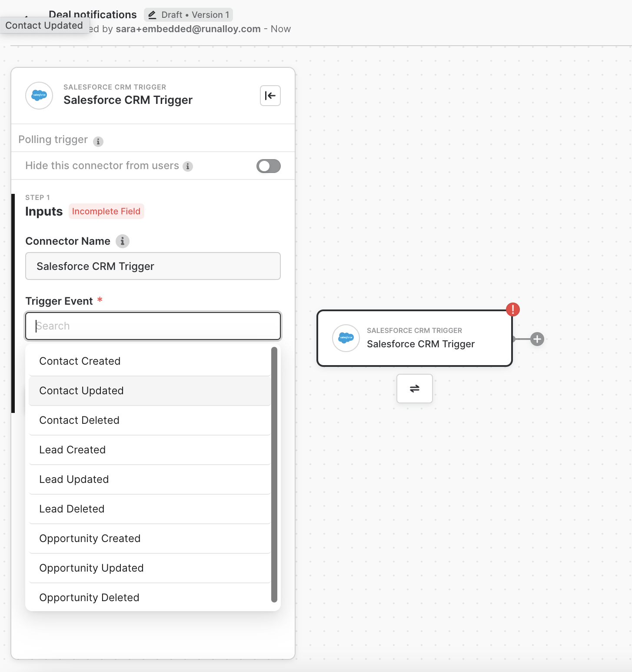This screenshot has width=632, height=672.
Task: Click the dropdown list scrollbar
Action: point(274,474)
